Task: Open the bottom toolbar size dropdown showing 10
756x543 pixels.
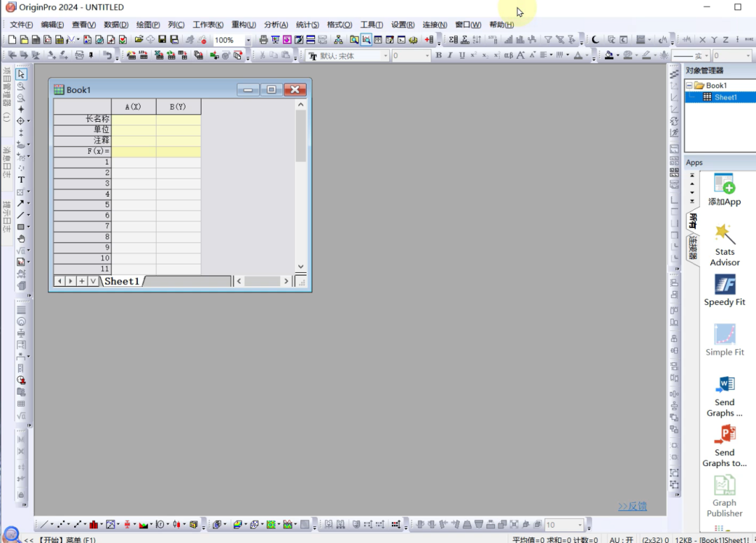Action: pyautogui.click(x=580, y=525)
